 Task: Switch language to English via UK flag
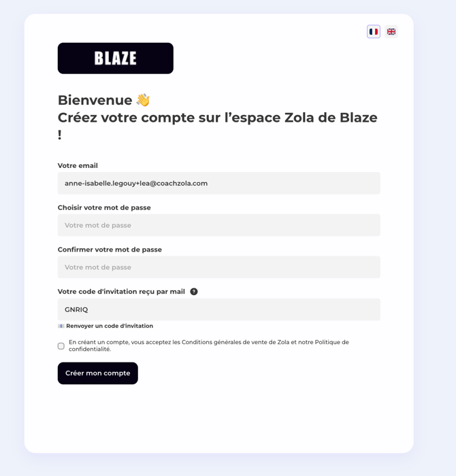(391, 32)
